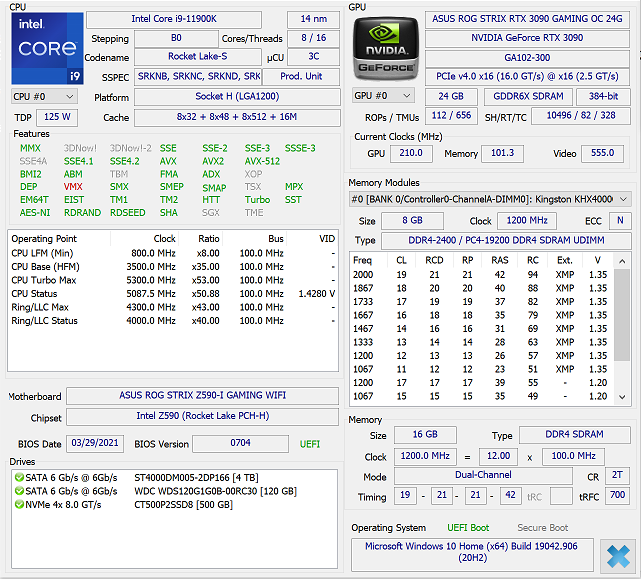Click the GPU clock 210.0 field
This screenshot has height=579, width=641.
[x=411, y=153]
